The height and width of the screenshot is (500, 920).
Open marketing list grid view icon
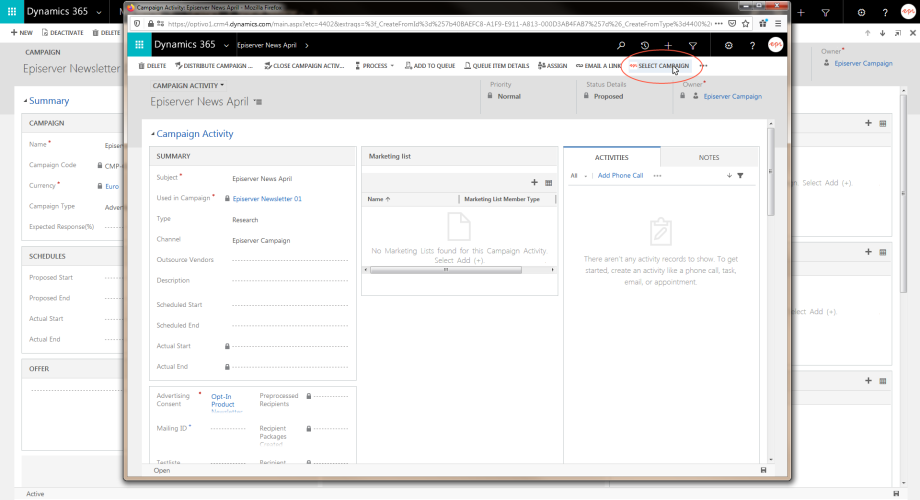[549, 183]
